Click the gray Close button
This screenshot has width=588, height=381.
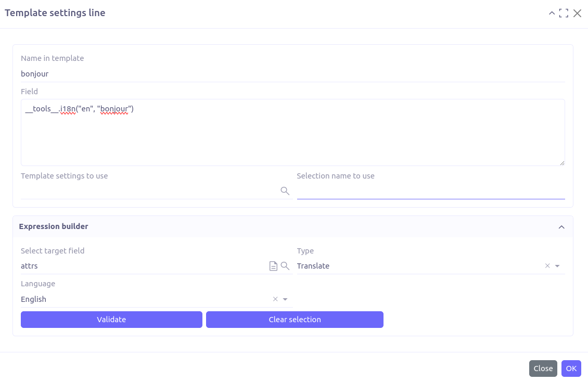click(x=543, y=369)
